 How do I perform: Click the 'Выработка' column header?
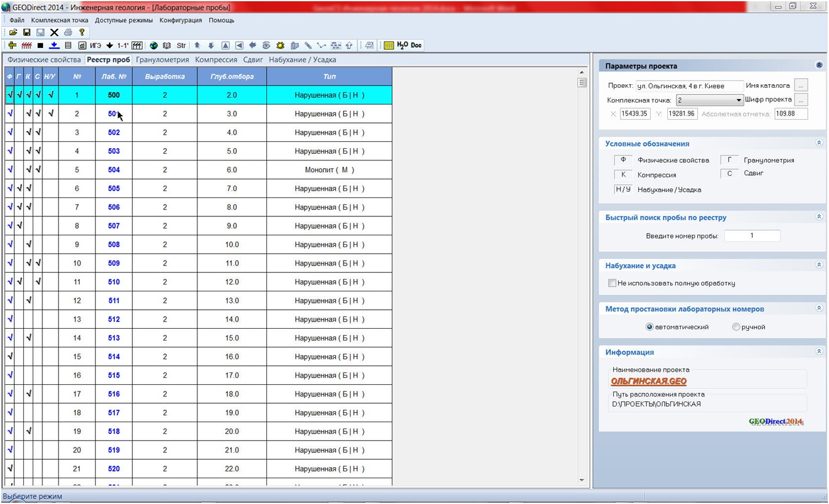165,76
